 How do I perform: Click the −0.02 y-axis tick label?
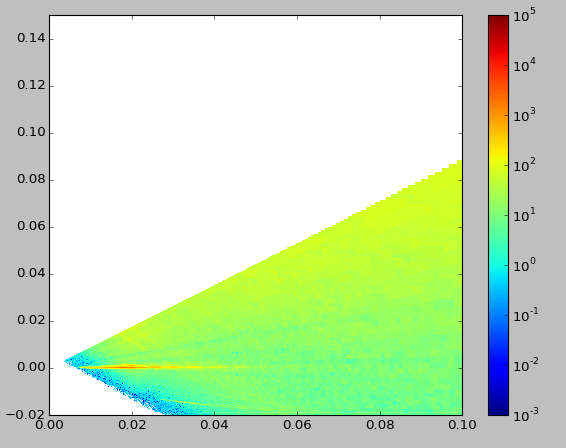point(26,415)
